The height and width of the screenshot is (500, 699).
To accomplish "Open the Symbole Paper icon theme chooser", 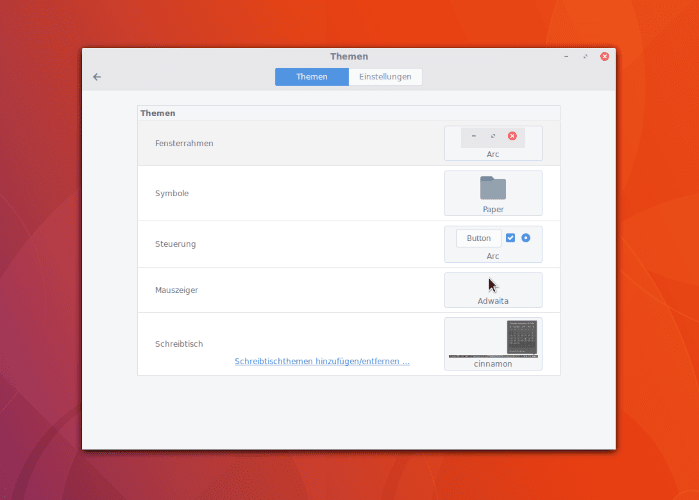I will (493, 193).
